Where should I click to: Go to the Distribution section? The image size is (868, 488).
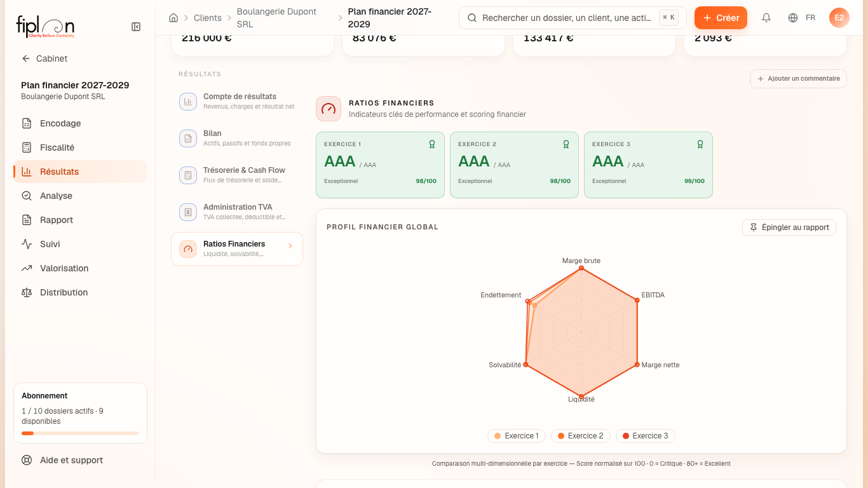click(80, 292)
